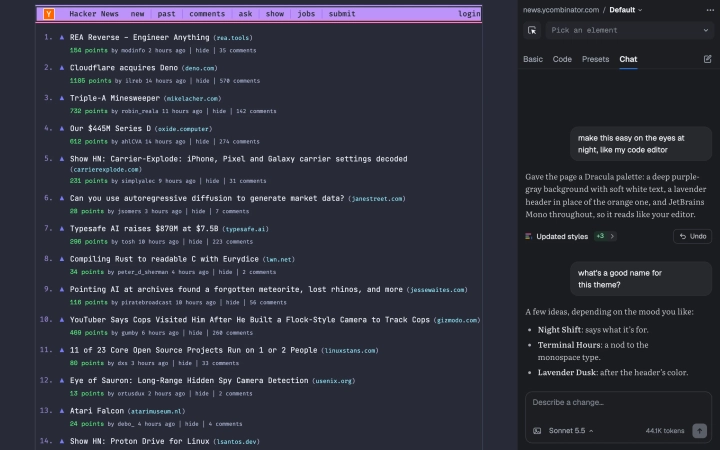
Task: Open the Default preset dropdown
Action: (x=626, y=10)
